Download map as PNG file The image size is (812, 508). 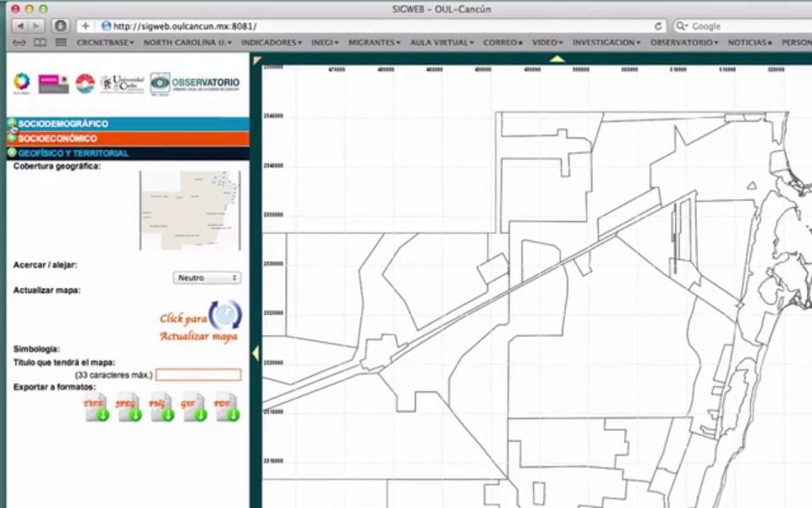[x=162, y=407]
